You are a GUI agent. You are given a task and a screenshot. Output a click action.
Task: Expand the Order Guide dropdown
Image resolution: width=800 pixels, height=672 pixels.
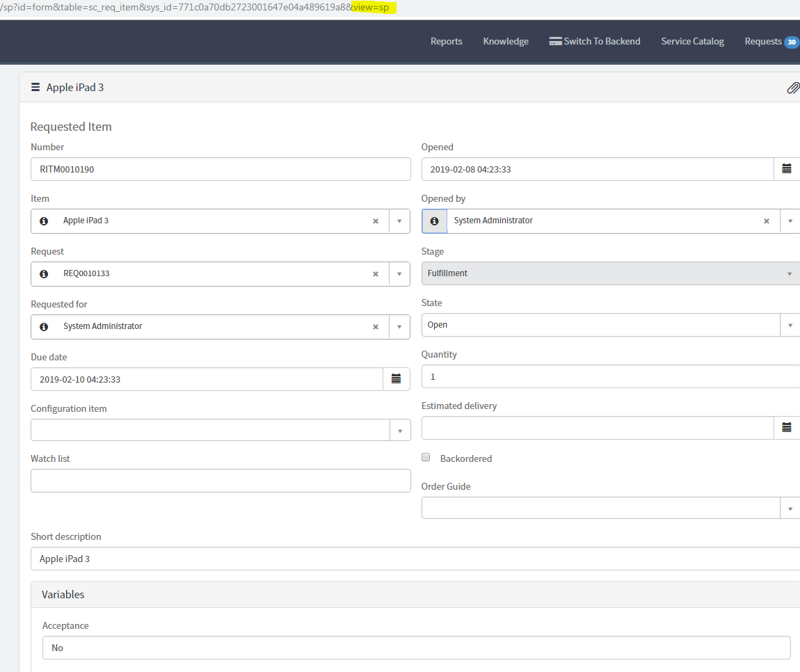pyautogui.click(x=790, y=509)
